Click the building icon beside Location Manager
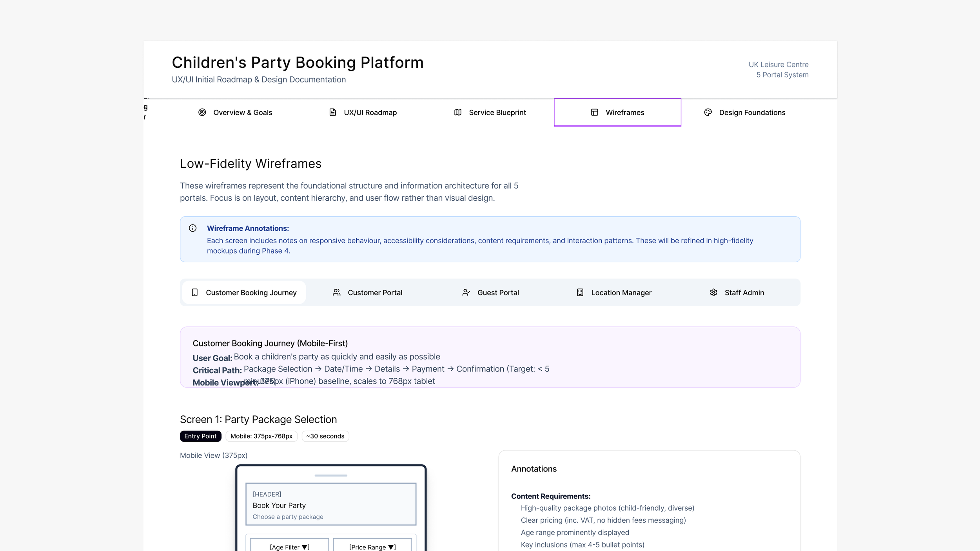980x551 pixels. [x=580, y=292]
